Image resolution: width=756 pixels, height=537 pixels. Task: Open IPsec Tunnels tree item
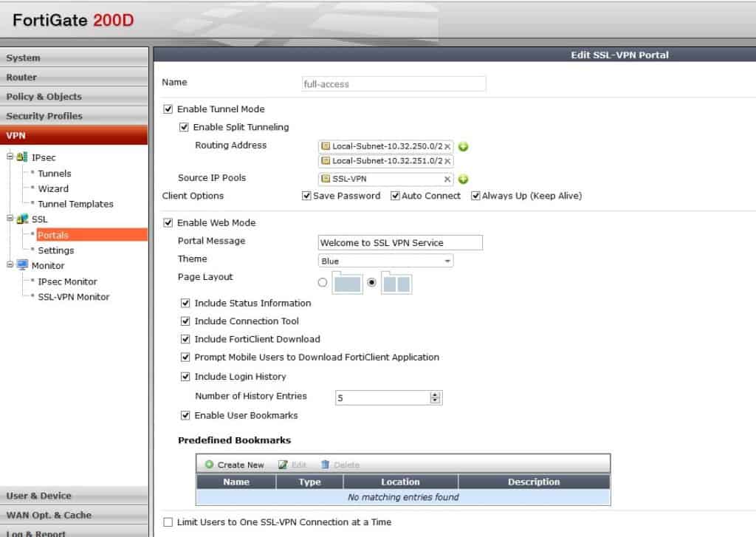[55, 173]
